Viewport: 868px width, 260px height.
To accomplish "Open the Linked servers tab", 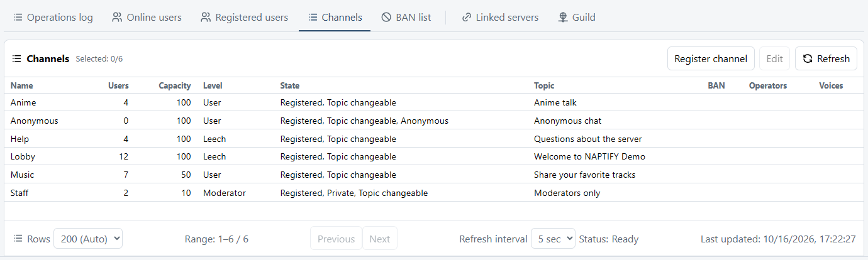I will point(499,18).
